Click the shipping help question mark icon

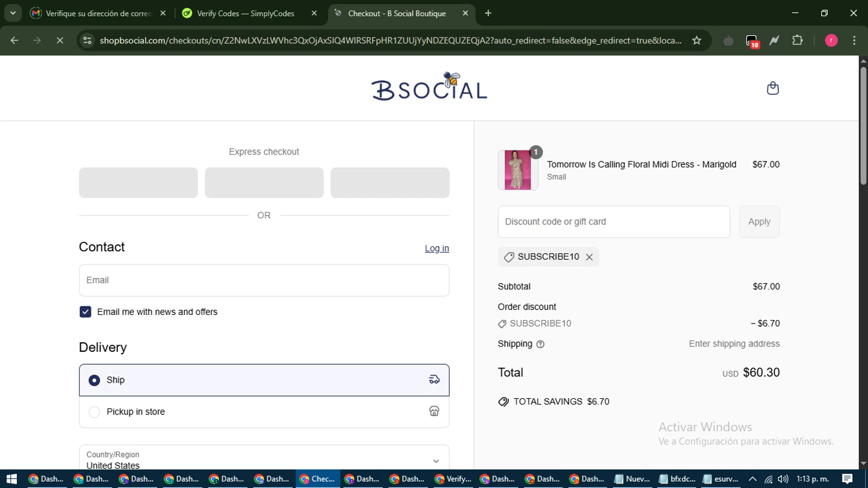[x=540, y=344]
